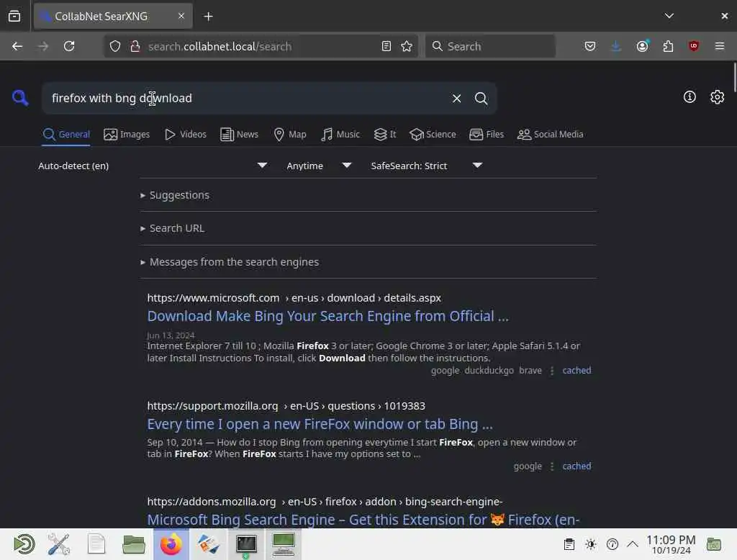This screenshot has width=737, height=560.
Task: Open the brightness tray icon
Action: (x=590, y=544)
